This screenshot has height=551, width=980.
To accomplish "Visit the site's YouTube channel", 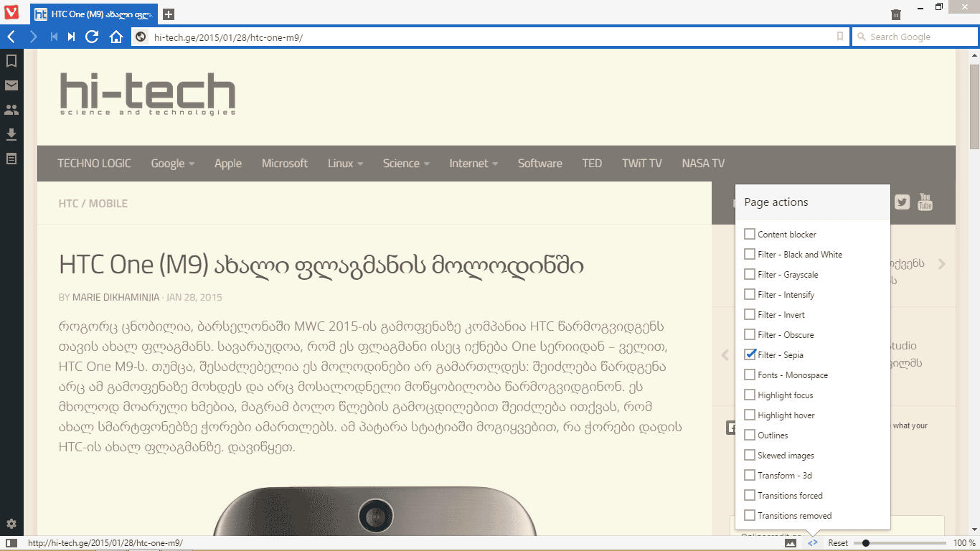I will 925,202.
